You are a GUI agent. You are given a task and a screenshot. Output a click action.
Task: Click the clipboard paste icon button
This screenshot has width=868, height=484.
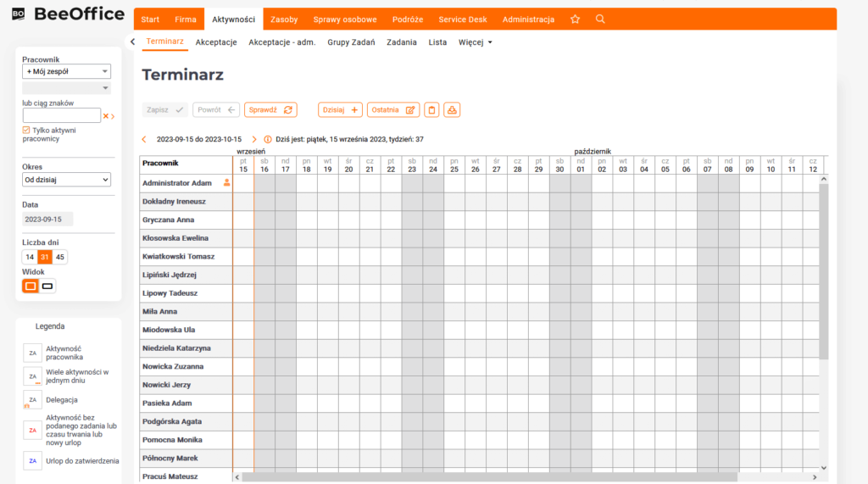pos(431,109)
